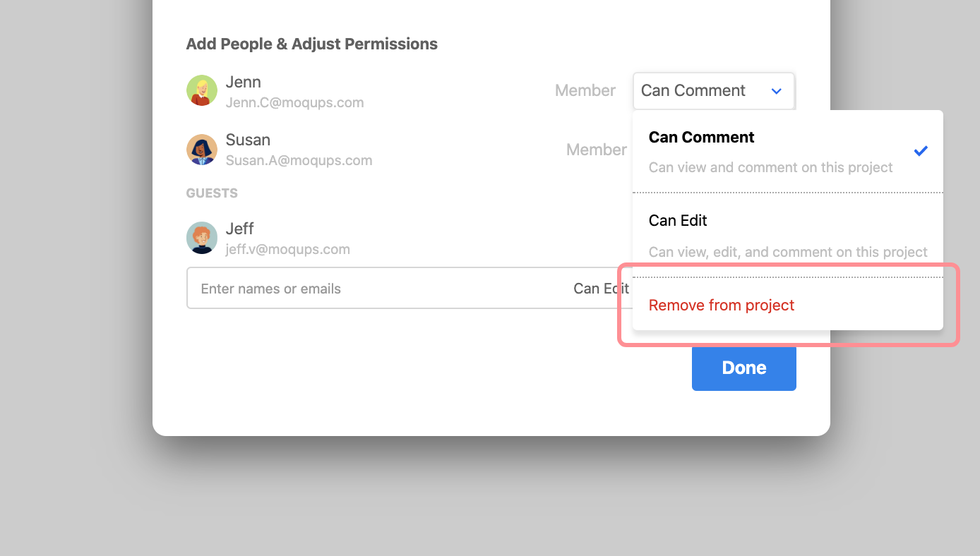Open Jenn's "Can Comment" permission selector
Image resolution: width=980 pixels, height=556 pixels.
click(x=713, y=91)
